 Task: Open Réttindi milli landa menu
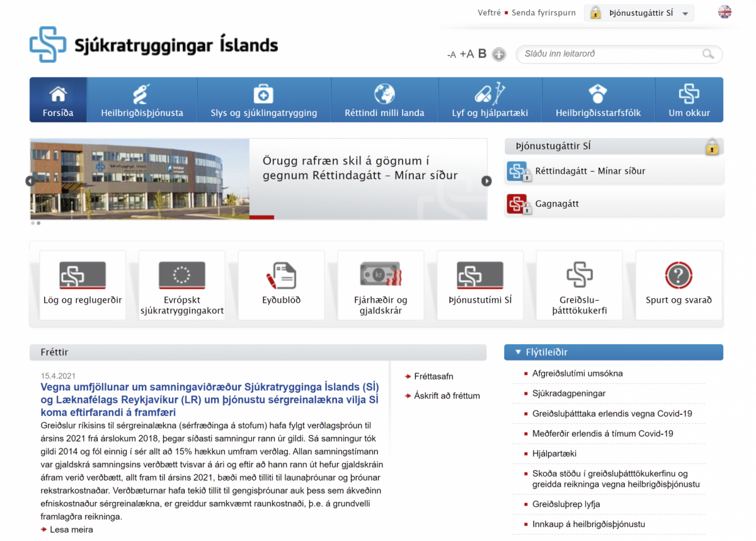(x=384, y=100)
